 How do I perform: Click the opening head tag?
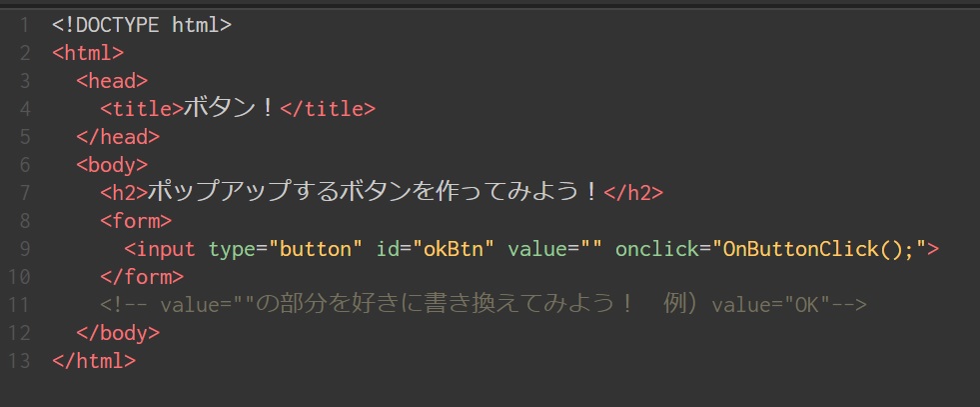[112, 80]
